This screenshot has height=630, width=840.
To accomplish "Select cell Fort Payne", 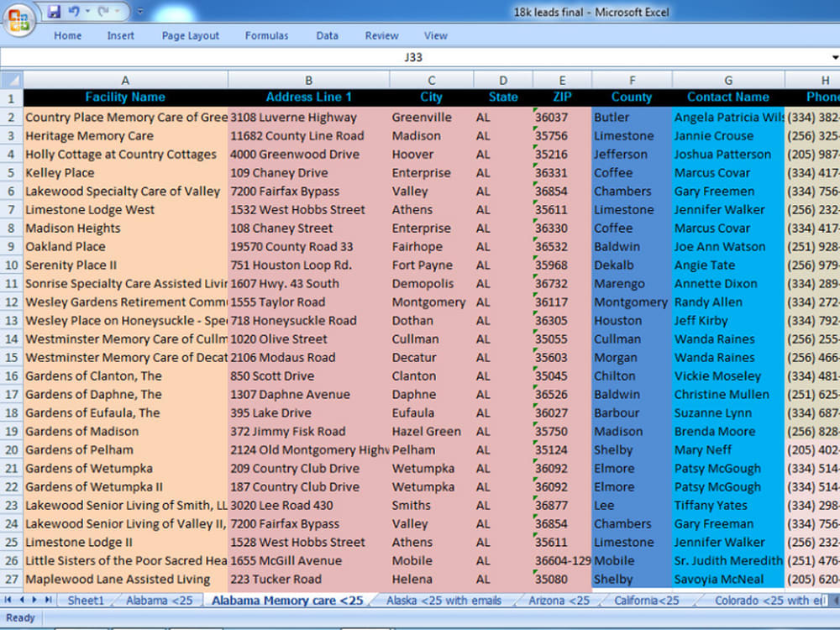I will (x=431, y=265).
